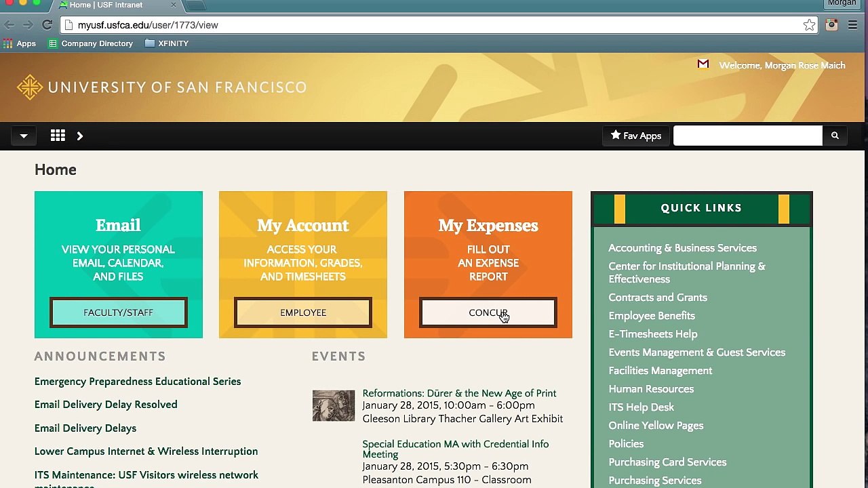
Task: Open ITS Help Desk link
Action: (642, 407)
